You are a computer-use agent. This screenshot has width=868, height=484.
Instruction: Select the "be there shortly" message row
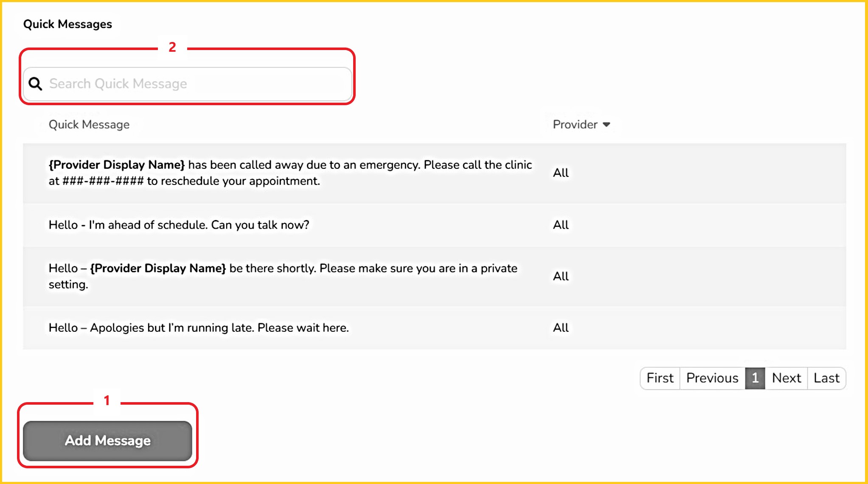coord(283,276)
